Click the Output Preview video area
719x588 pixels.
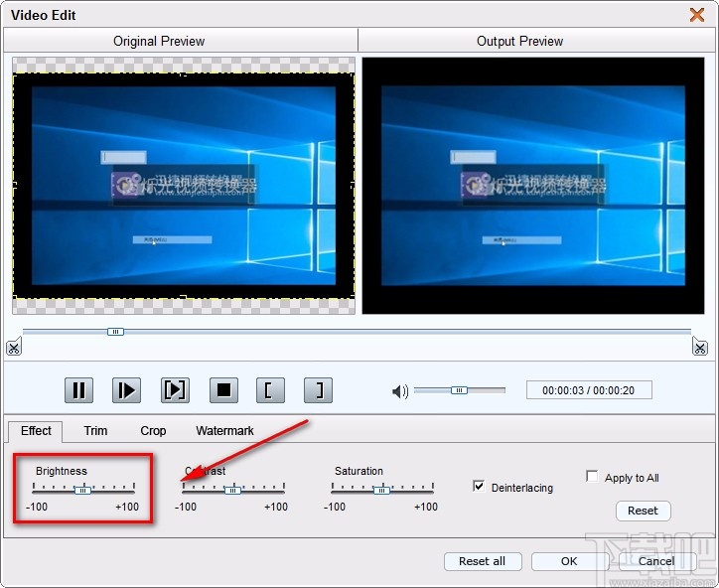[x=533, y=186]
